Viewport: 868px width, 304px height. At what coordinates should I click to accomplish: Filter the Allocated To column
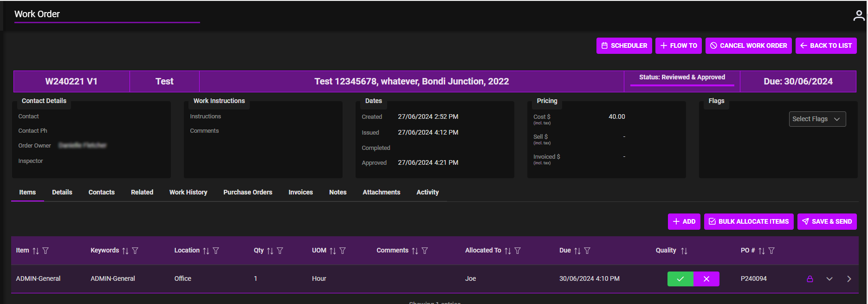click(x=518, y=251)
